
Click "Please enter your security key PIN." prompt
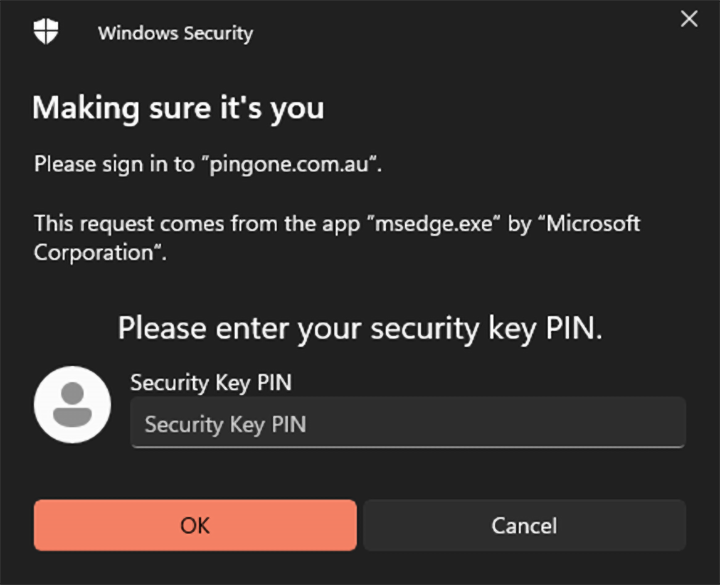click(360, 328)
